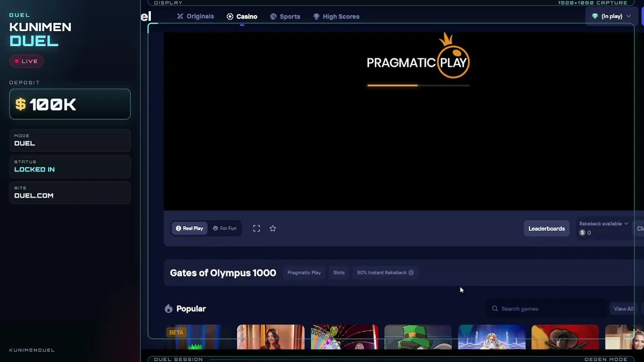Open the prize wheel game thumbnail

tap(344, 337)
